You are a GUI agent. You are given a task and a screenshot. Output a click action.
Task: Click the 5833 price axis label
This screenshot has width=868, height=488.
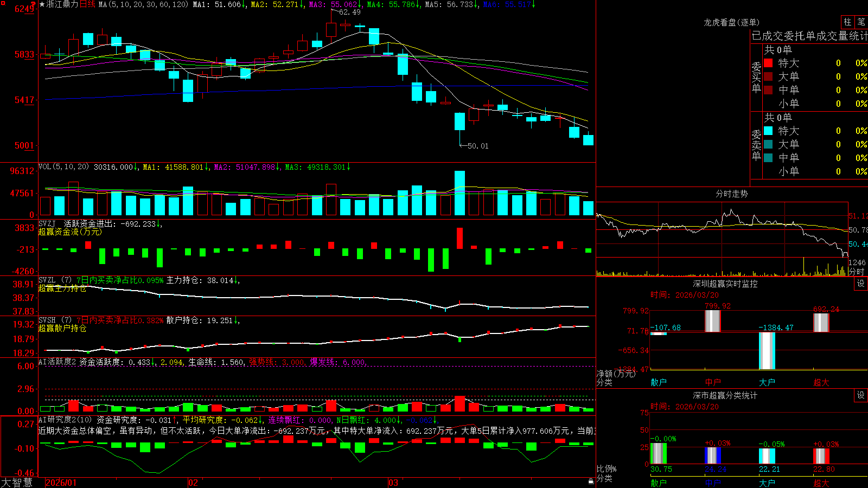(x=24, y=54)
